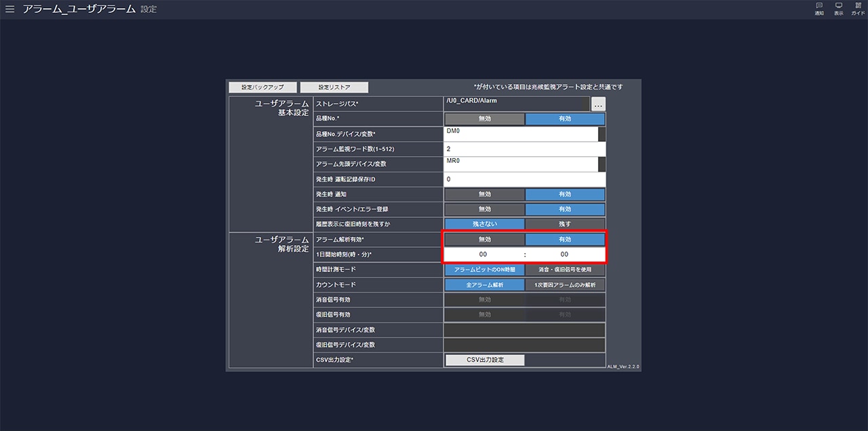Select 1次要因アラームのみ解析 count mode
Screen dimensions: 868x431
coord(565,285)
